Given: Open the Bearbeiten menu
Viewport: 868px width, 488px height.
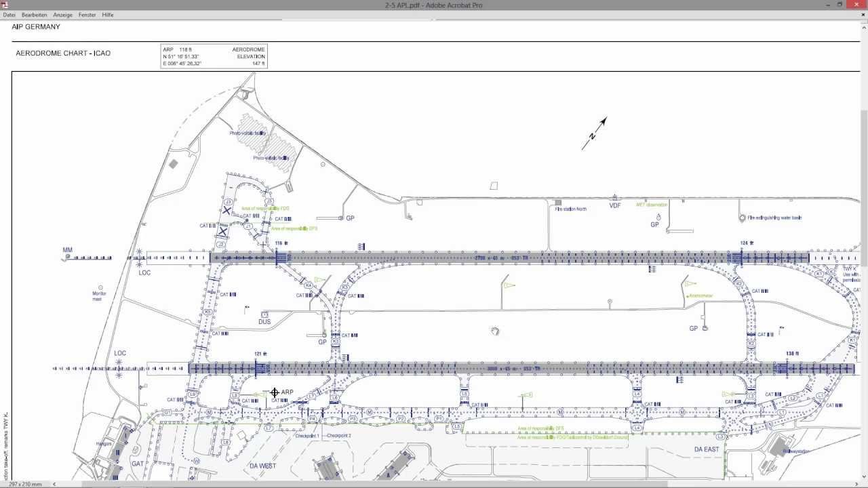Looking at the screenshot, I should [x=35, y=15].
